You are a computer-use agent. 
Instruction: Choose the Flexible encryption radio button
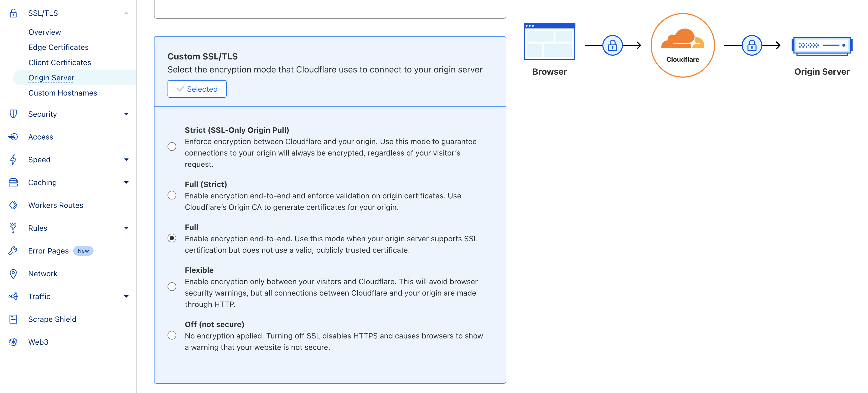[x=172, y=287]
